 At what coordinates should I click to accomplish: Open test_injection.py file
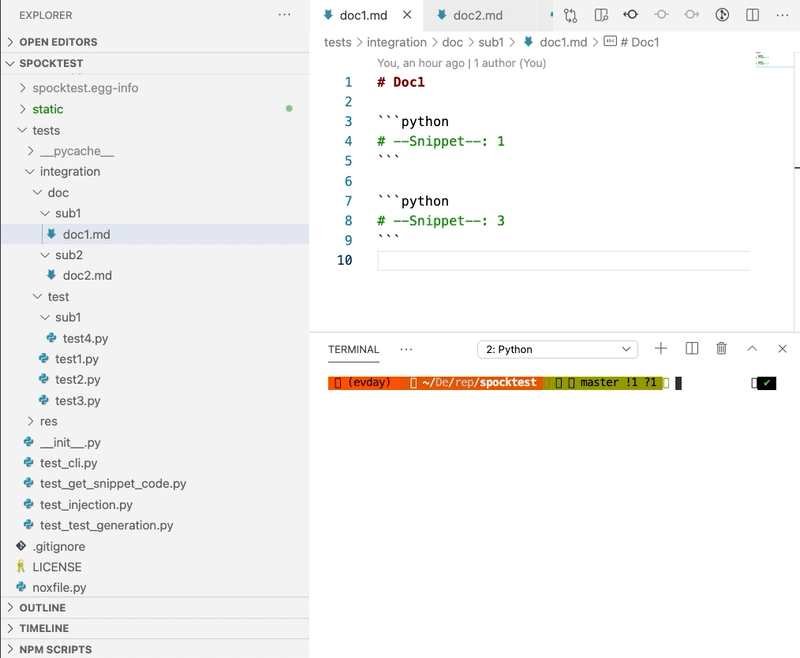(x=155, y=504)
